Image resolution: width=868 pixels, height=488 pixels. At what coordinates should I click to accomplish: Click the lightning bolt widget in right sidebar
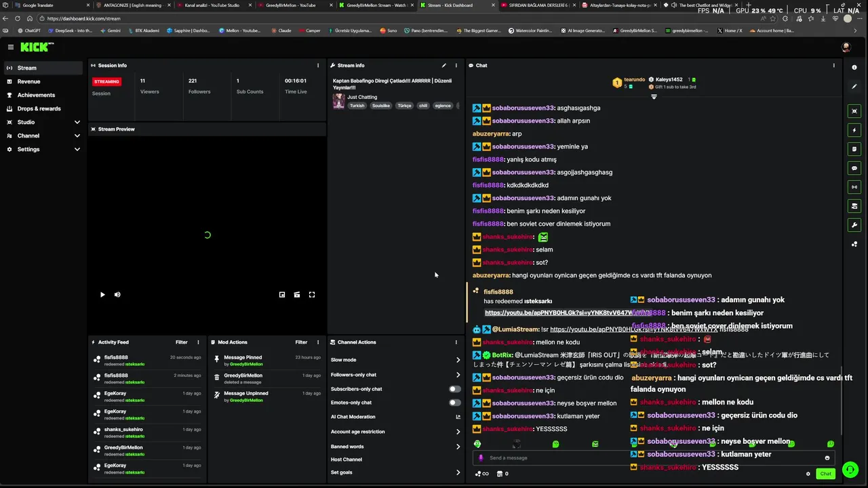(x=854, y=130)
